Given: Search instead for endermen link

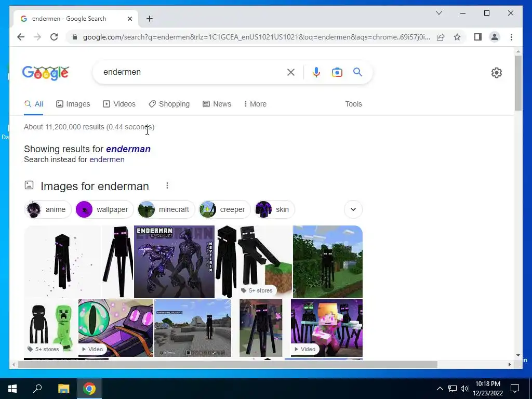Looking at the screenshot, I should [x=107, y=159].
